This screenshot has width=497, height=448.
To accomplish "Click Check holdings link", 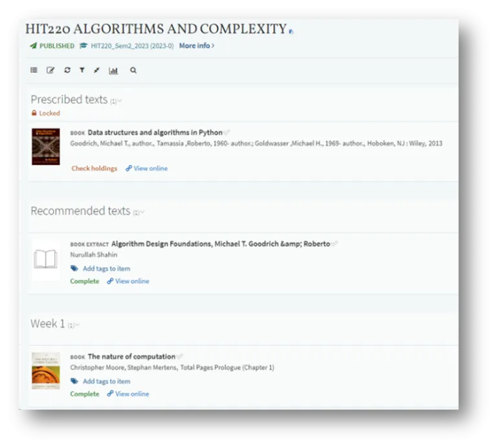I will tap(94, 169).
